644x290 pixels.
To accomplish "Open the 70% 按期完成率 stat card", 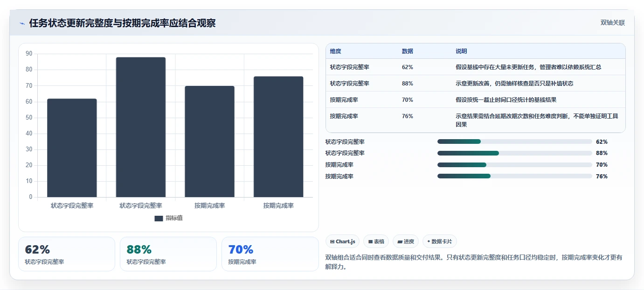I will pos(270,254).
